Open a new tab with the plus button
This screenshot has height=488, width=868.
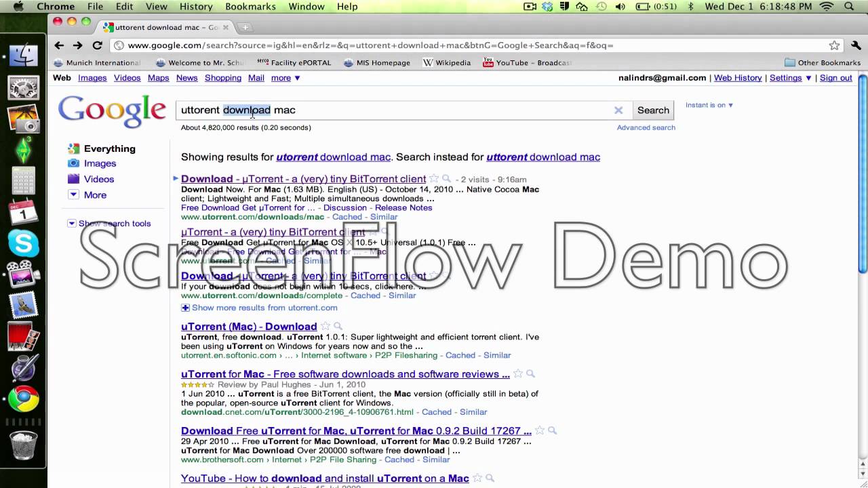[245, 28]
